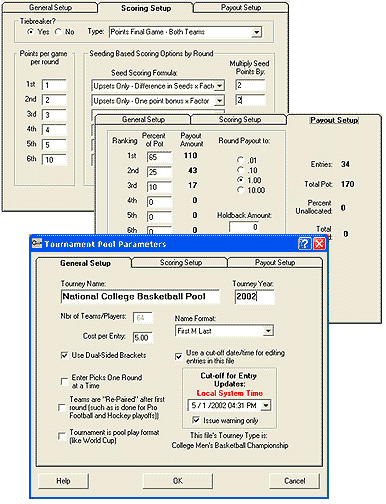Expand second Seed Scoring Formula dropdown
The image size is (386, 504).
[219, 101]
